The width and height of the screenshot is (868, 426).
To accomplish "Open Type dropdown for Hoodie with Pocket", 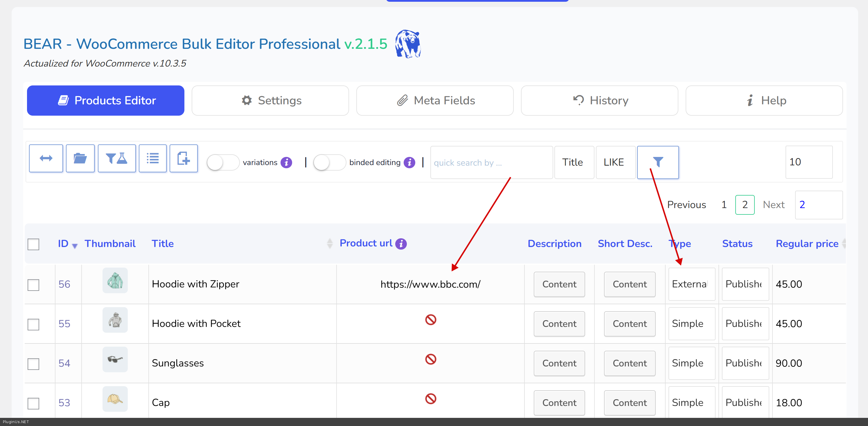I will point(691,324).
